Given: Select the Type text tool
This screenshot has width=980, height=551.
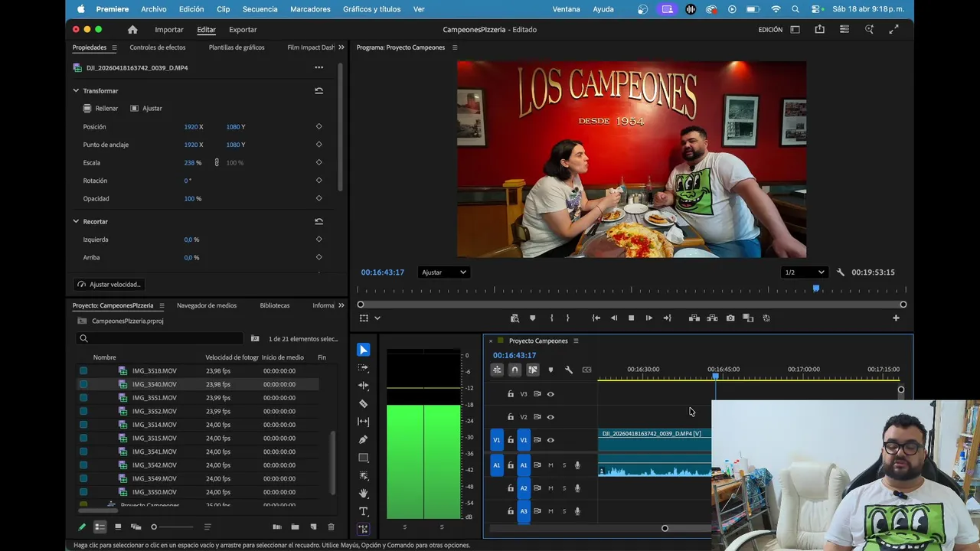Looking at the screenshot, I should (363, 511).
